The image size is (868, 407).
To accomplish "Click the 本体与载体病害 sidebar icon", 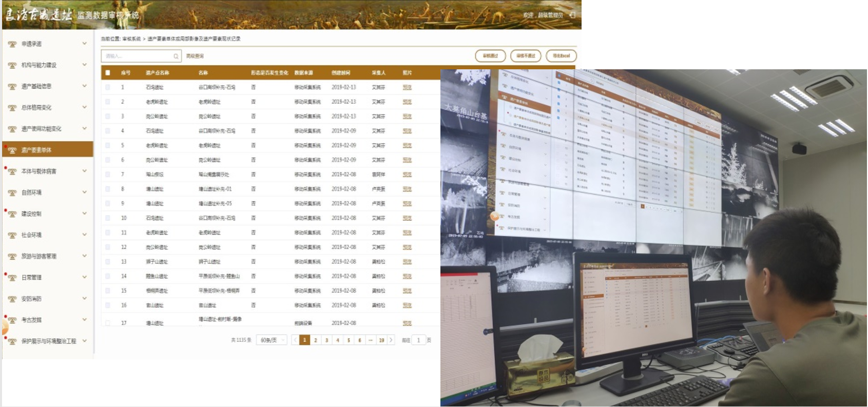I will tap(12, 171).
